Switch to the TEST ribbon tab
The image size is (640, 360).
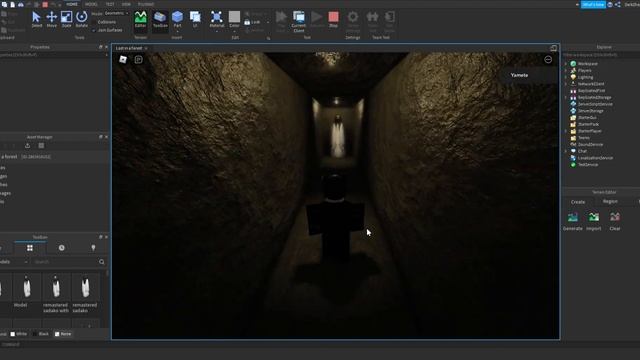coord(110,4)
